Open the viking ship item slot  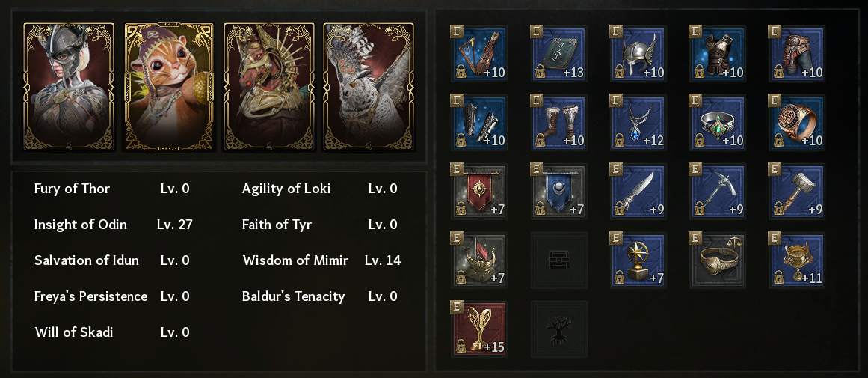478,260
